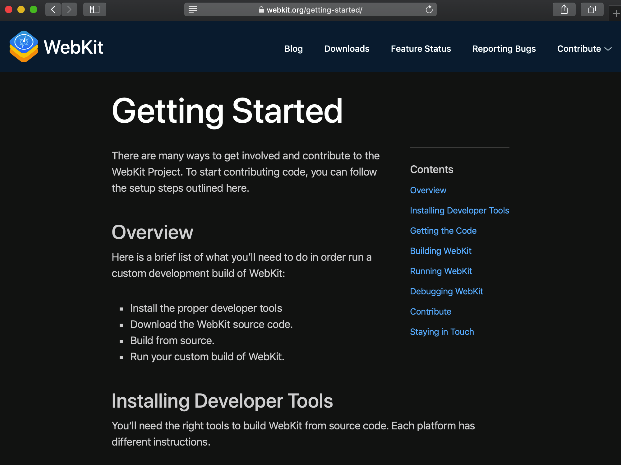The height and width of the screenshot is (465, 621).
Task: Show the tab overview button
Action: click(592, 10)
